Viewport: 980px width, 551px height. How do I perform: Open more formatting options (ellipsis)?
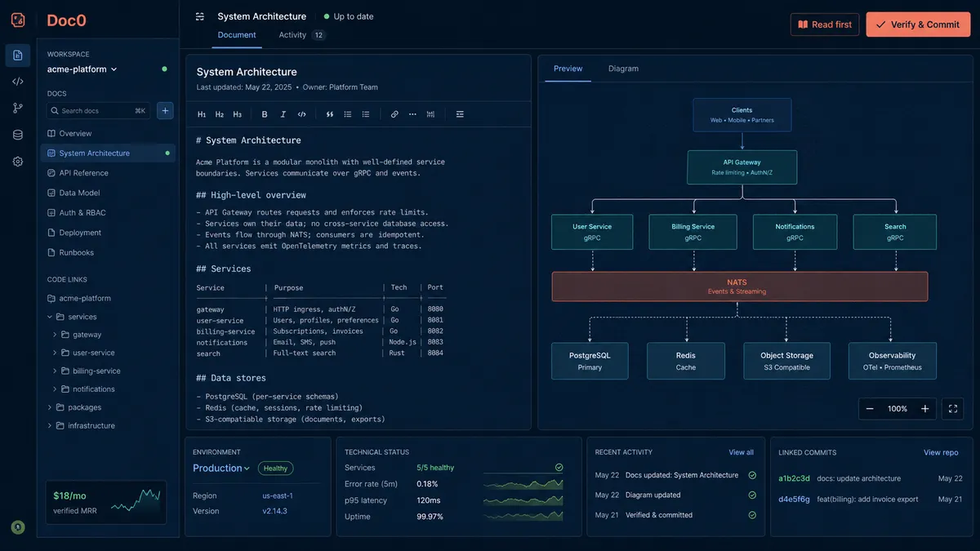pyautogui.click(x=412, y=114)
